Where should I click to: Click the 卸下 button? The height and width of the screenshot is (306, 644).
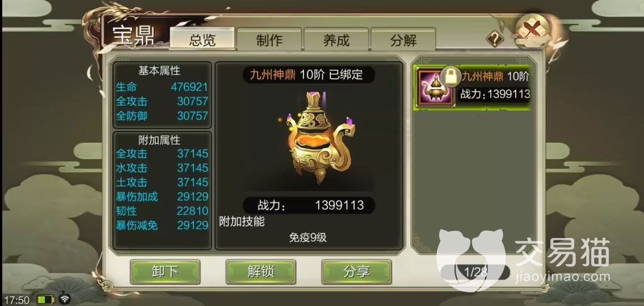(x=165, y=271)
